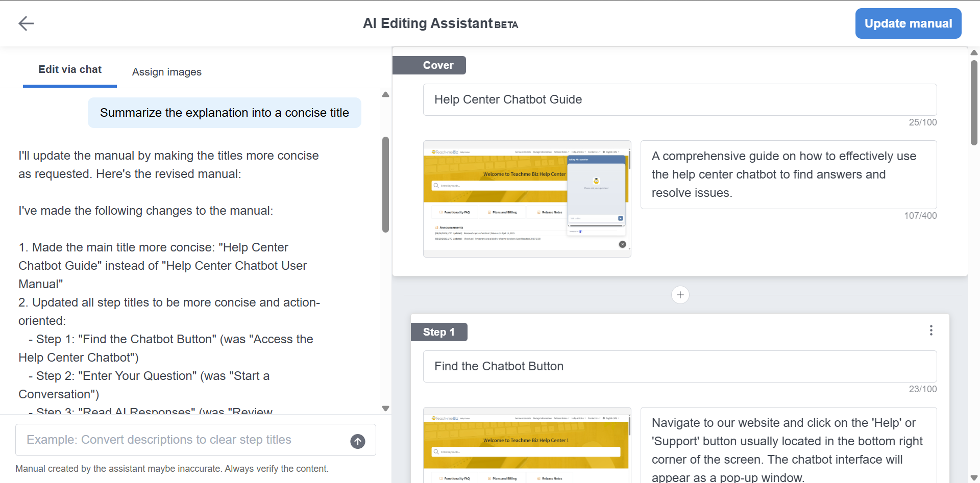980x483 pixels.
Task: Edit the cover title 'Help Center Chatbot Guide'
Action: [679, 100]
